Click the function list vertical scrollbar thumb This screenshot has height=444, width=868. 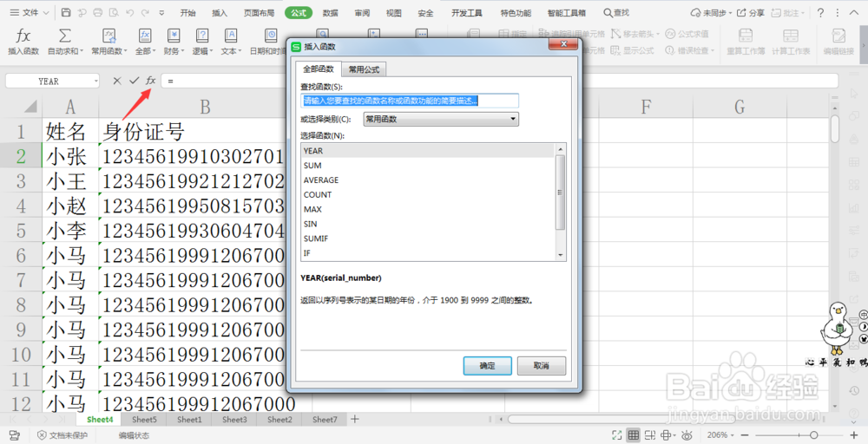(x=560, y=192)
